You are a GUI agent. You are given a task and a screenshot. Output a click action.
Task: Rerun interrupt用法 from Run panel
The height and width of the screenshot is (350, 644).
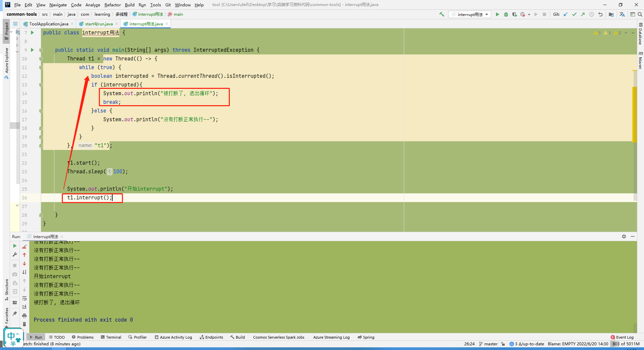pyautogui.click(x=15, y=246)
